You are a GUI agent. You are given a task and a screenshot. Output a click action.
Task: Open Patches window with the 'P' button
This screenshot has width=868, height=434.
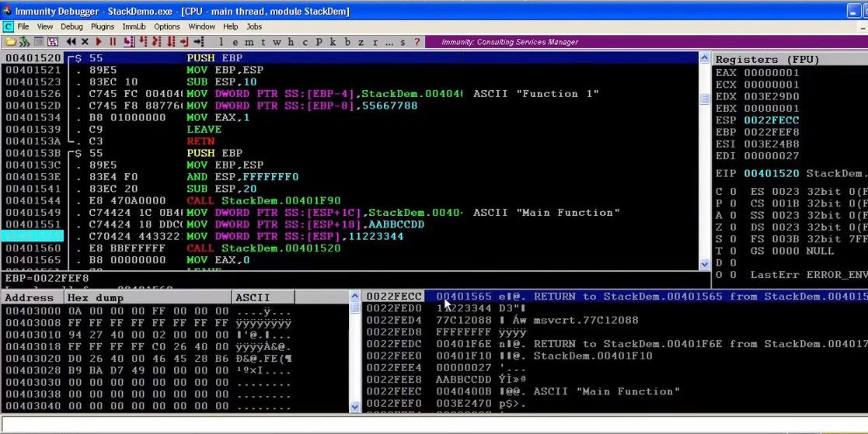click(x=319, y=41)
